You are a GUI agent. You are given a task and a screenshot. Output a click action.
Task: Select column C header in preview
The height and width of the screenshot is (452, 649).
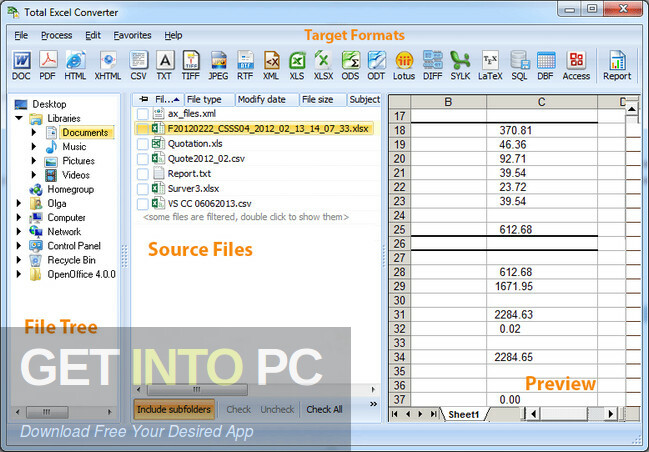click(542, 102)
